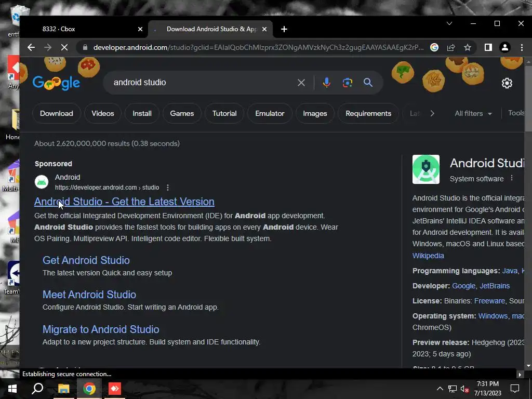Close Download Android Studio tab
532x399 pixels.
[264, 29]
